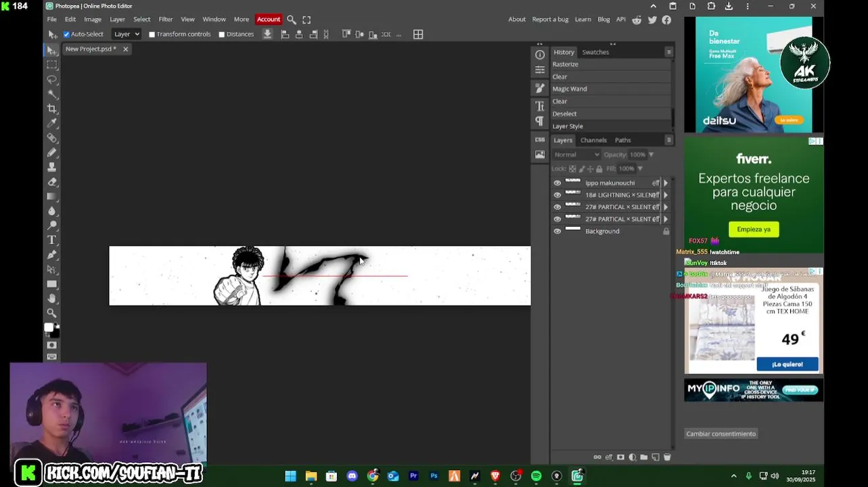This screenshot has width=868, height=487.
Task: Enable the Transform controls checkbox
Action: click(152, 34)
